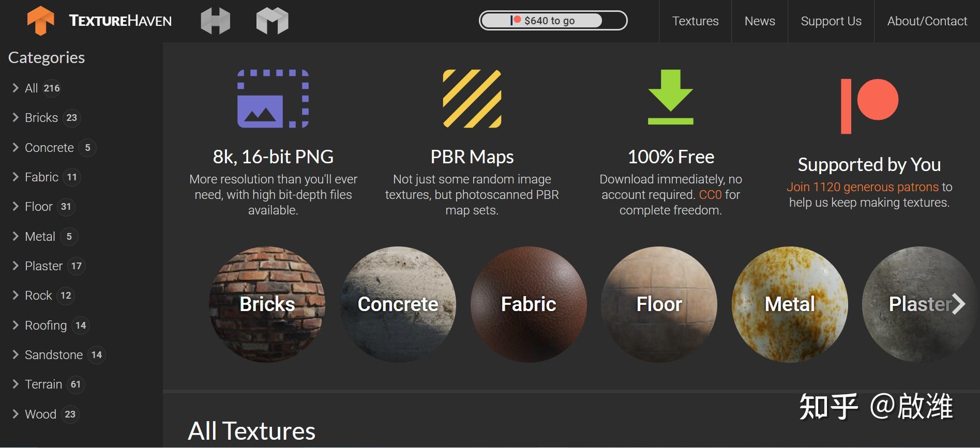Expand the Fabric category chevron

tap(16, 177)
